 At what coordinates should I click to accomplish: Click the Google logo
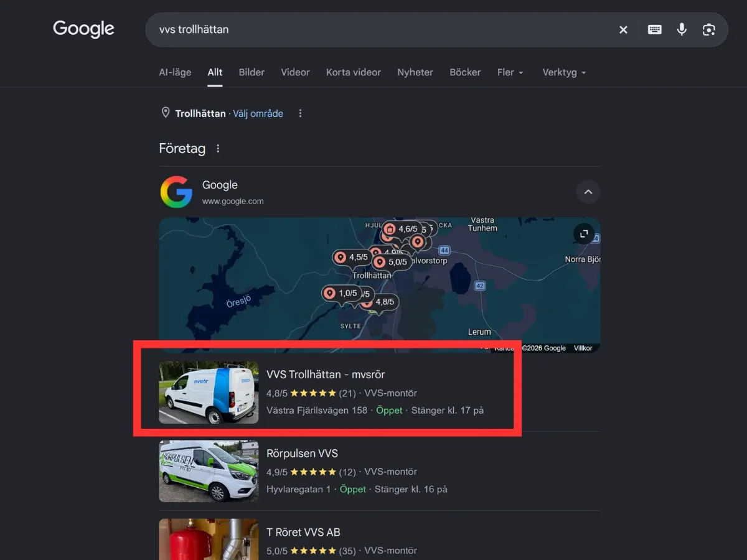click(x=83, y=29)
